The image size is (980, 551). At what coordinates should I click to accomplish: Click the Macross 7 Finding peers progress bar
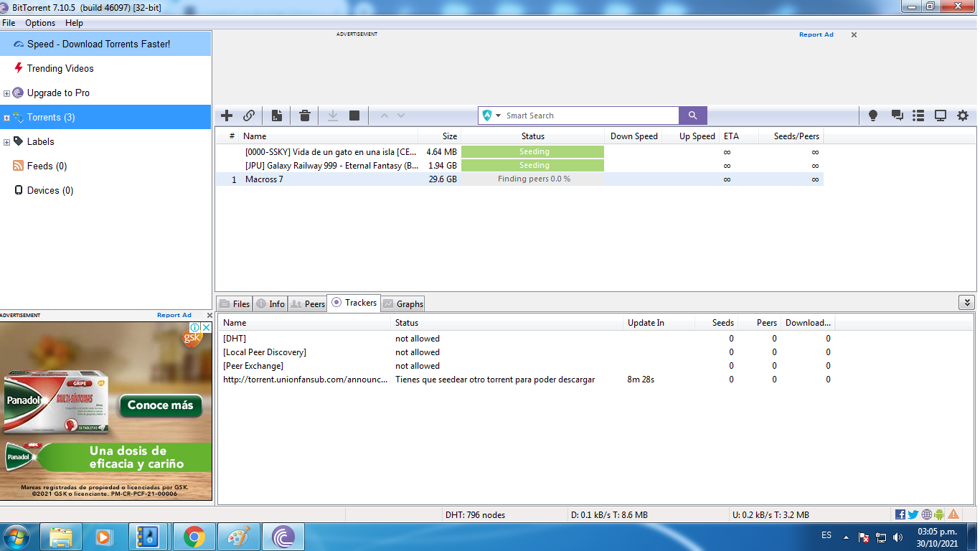533,179
